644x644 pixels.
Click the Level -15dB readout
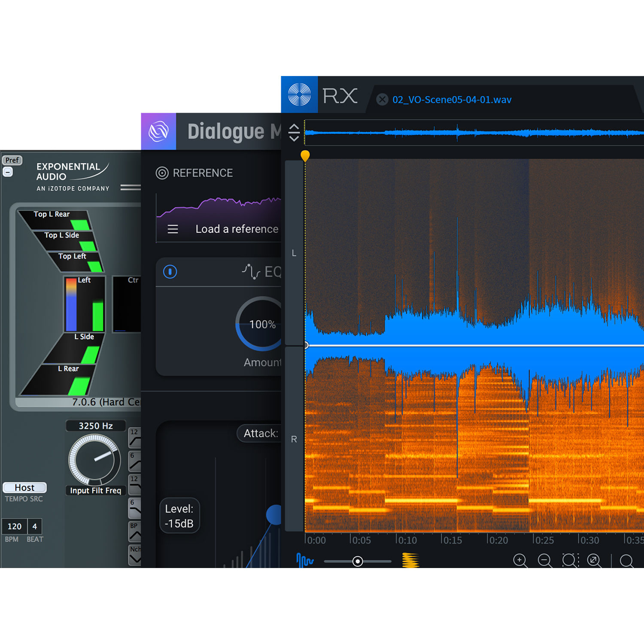click(179, 516)
